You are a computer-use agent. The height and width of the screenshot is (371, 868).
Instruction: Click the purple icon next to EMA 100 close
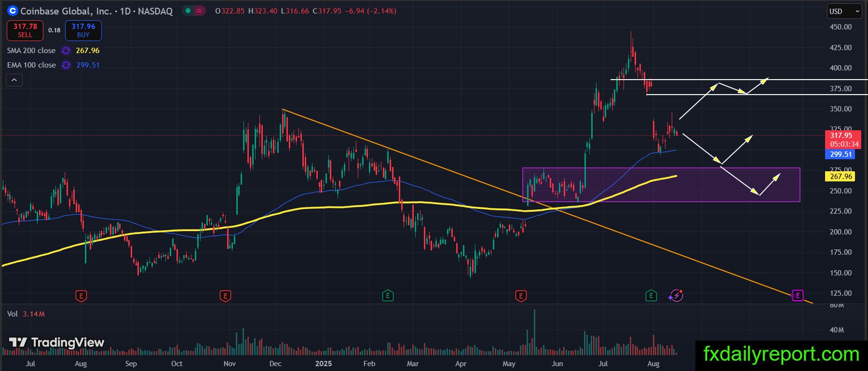[x=66, y=65]
